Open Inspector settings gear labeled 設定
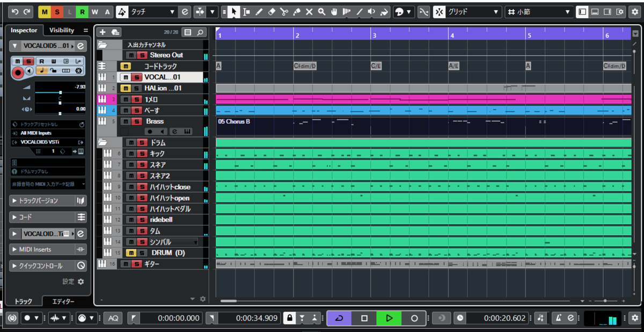644x332 pixels. 80,281
